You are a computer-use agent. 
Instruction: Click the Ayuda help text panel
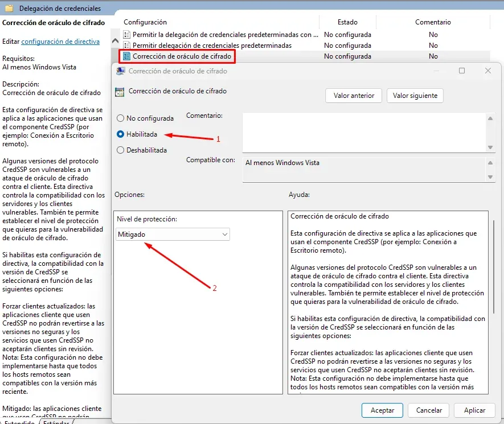coord(388,302)
